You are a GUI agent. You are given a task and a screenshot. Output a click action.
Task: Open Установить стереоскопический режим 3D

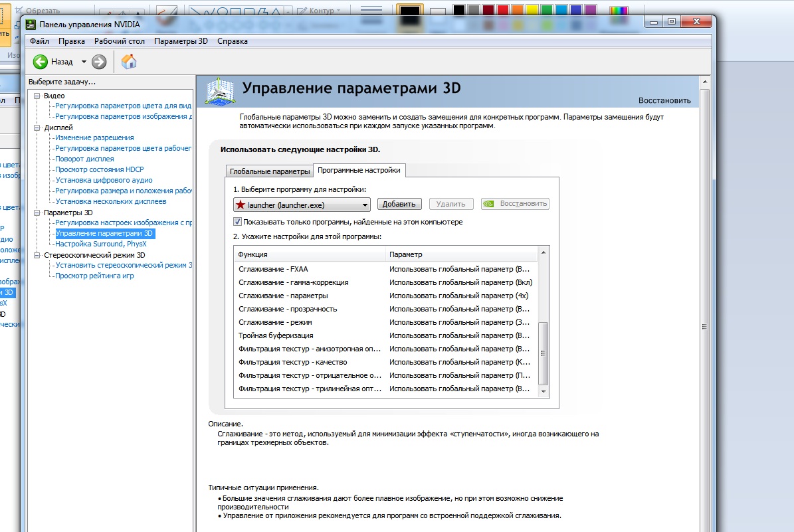[124, 265]
